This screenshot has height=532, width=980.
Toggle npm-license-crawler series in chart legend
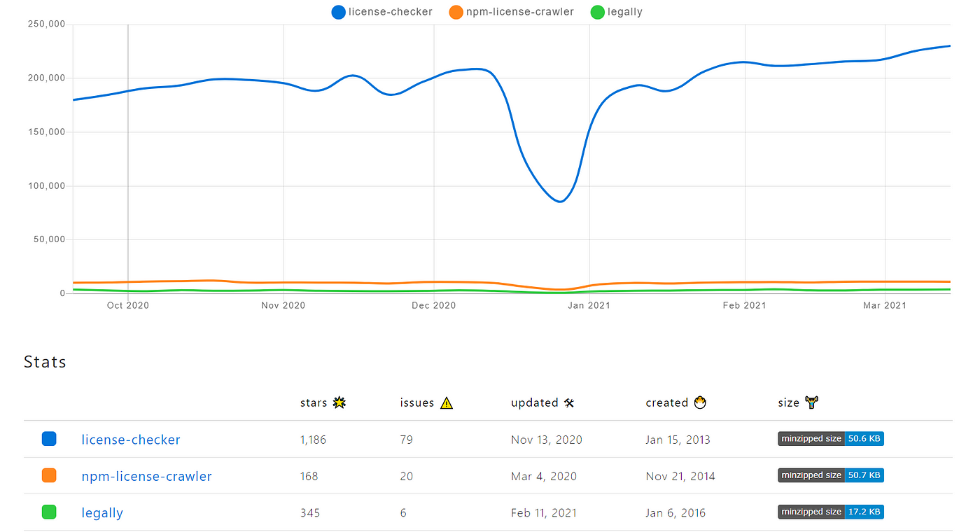[x=512, y=12]
